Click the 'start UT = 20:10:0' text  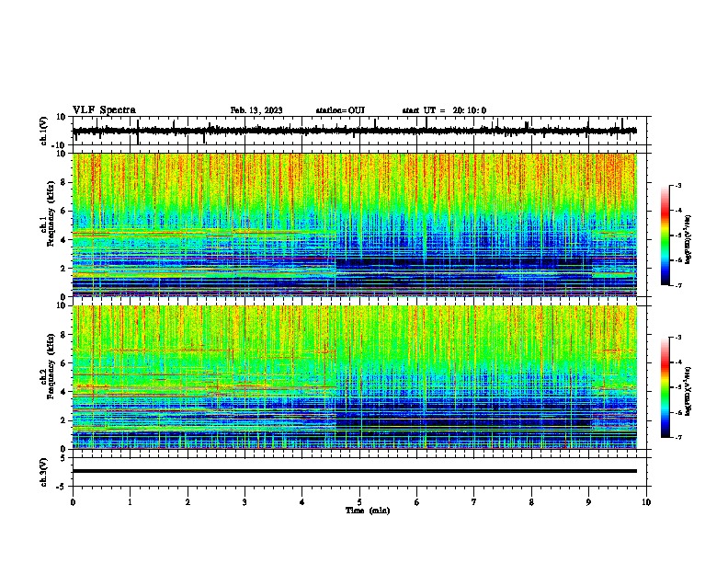444,110
